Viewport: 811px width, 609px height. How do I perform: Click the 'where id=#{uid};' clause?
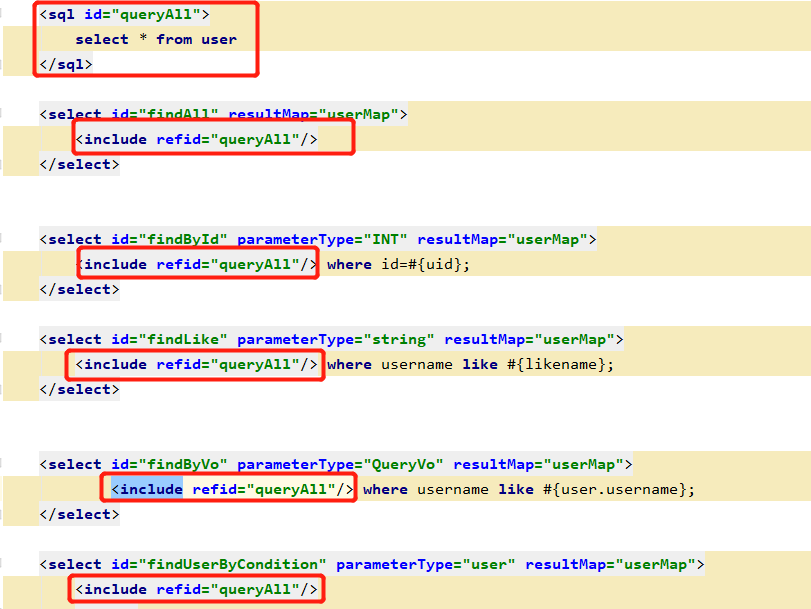[x=399, y=264]
